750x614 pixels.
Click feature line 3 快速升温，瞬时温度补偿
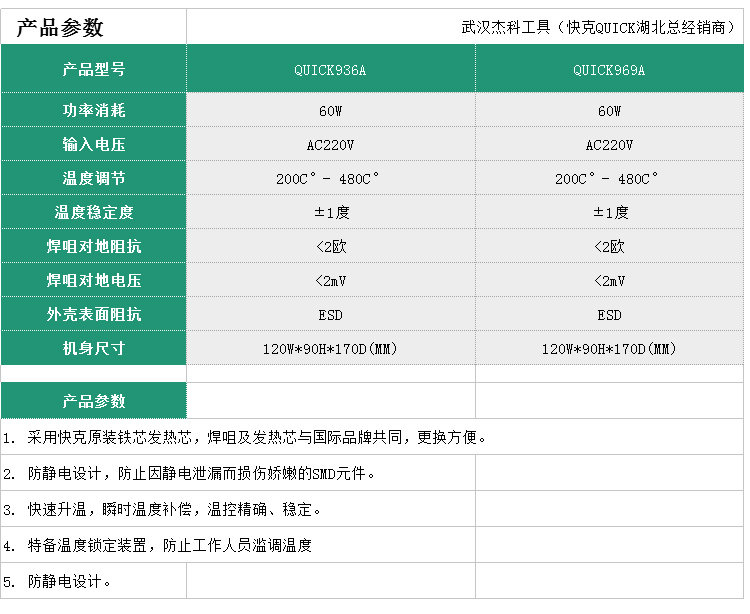click(162, 509)
